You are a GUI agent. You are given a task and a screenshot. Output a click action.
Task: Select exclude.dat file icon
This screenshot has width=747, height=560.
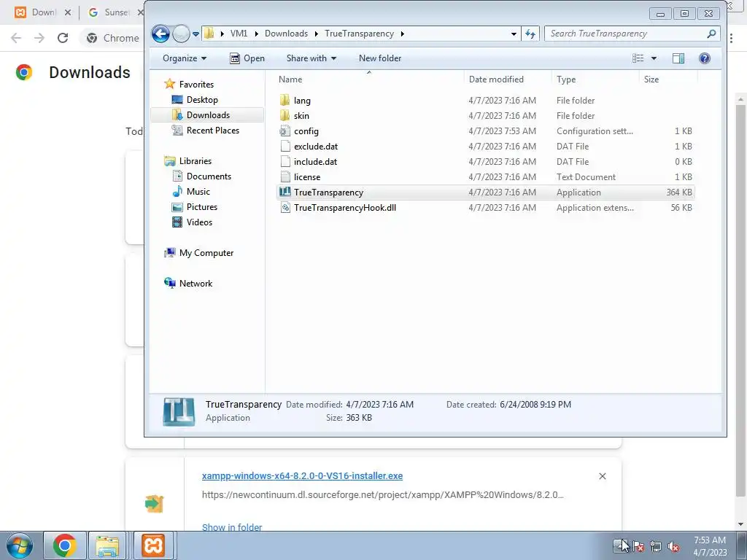tap(285, 146)
